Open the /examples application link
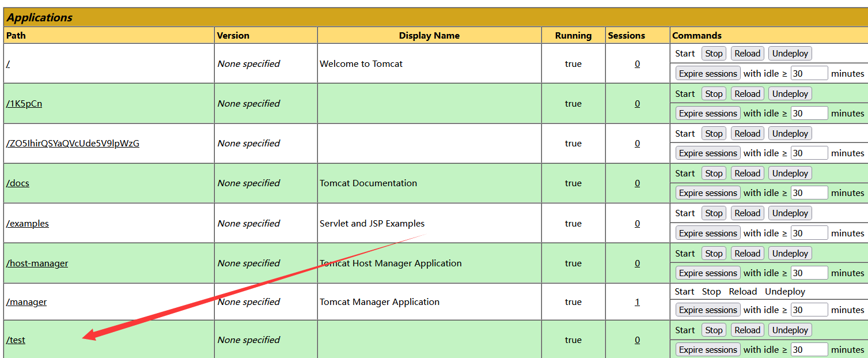This screenshot has width=868, height=358. tap(28, 224)
